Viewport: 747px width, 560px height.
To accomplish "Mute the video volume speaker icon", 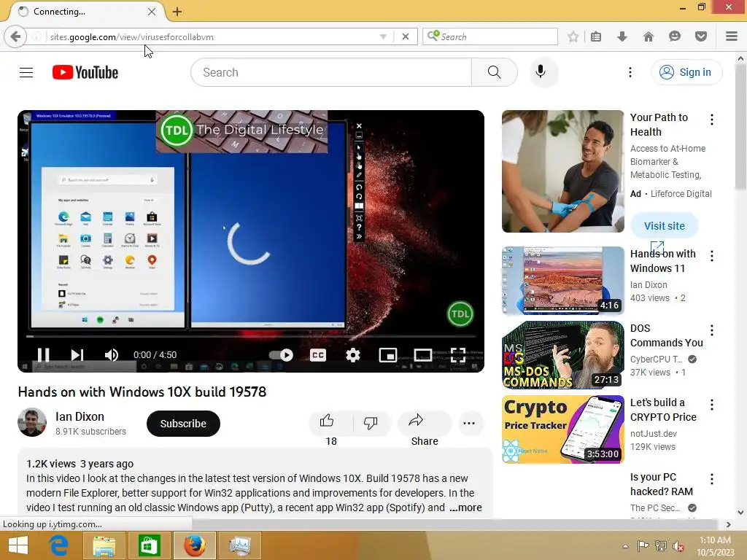I will click(x=111, y=355).
